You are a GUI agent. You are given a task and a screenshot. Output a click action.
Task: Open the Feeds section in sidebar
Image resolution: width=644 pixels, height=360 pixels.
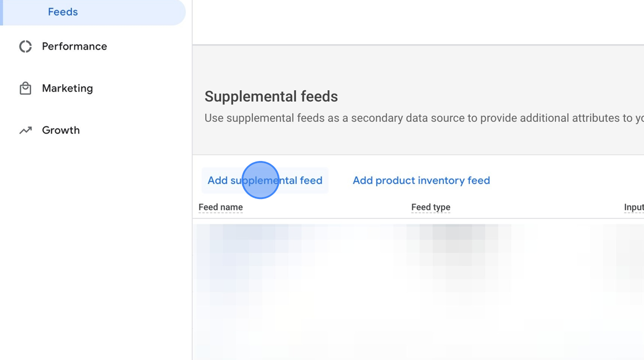point(63,12)
